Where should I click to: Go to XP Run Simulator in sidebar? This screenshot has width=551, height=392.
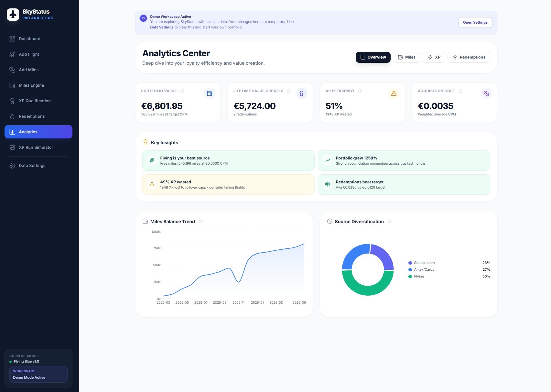[36, 147]
